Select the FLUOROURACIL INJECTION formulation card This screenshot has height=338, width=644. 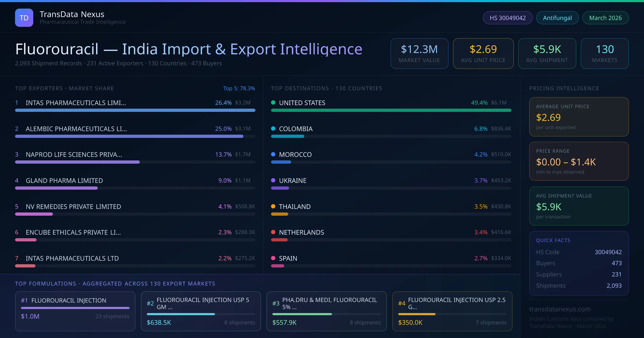pyautogui.click(x=75, y=311)
